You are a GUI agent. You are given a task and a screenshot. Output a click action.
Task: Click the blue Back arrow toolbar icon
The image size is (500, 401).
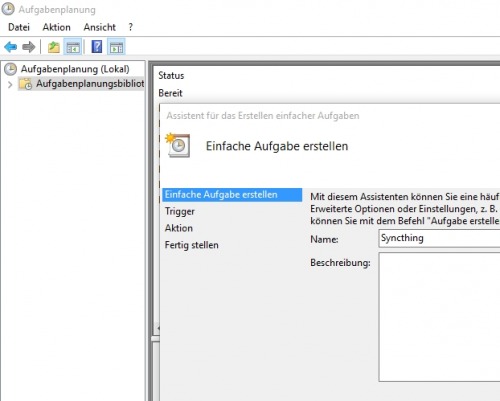click(11, 47)
